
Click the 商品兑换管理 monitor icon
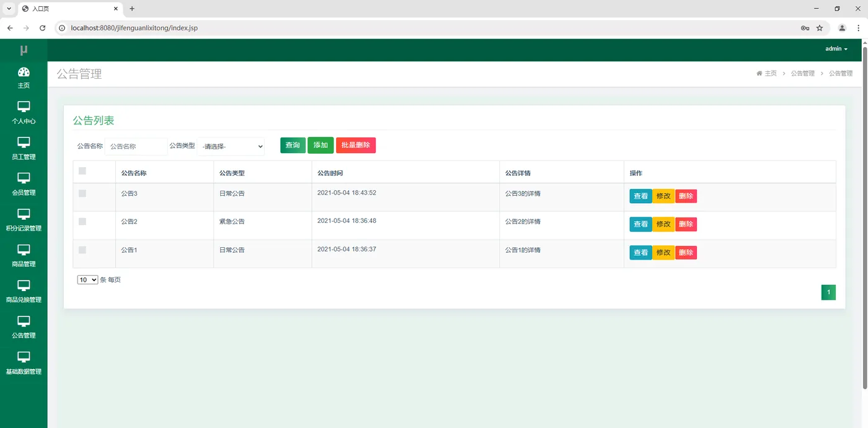[x=24, y=286]
